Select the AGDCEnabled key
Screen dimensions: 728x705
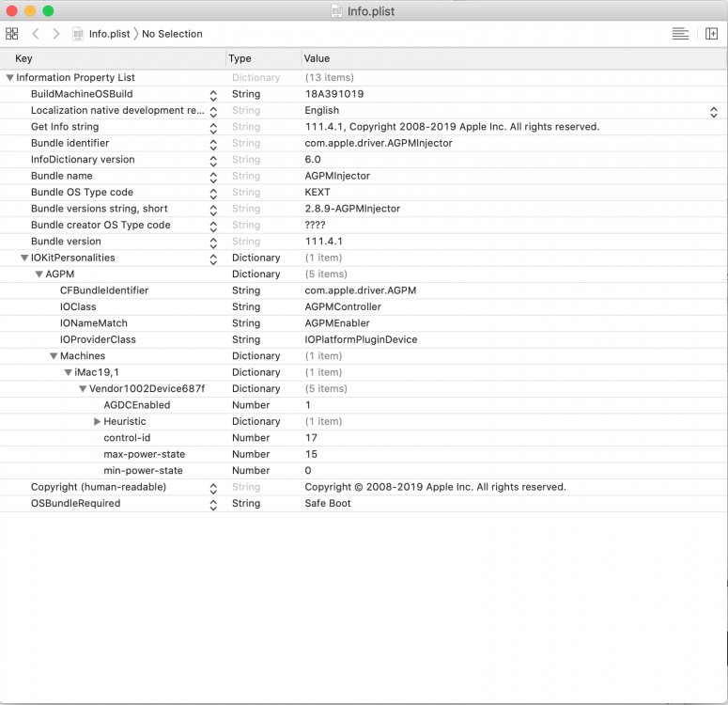[x=137, y=405]
